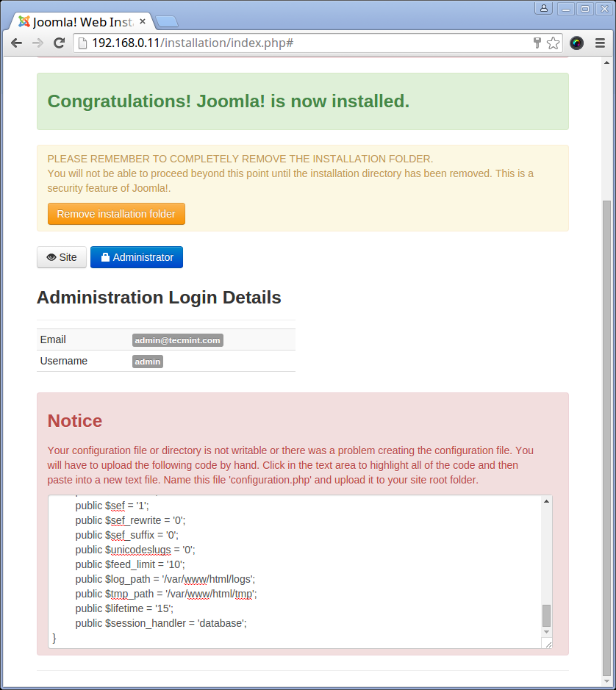Bookmark this page with the star icon

(553, 43)
